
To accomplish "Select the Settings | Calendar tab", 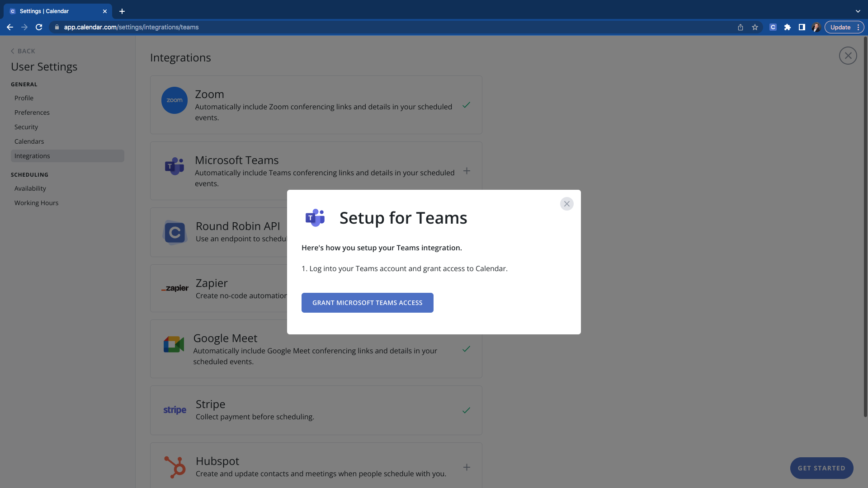I will click(x=58, y=11).
